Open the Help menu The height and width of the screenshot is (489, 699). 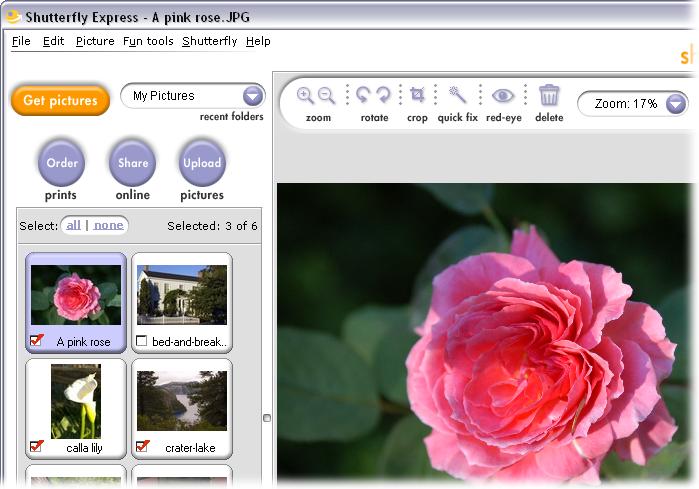click(258, 41)
